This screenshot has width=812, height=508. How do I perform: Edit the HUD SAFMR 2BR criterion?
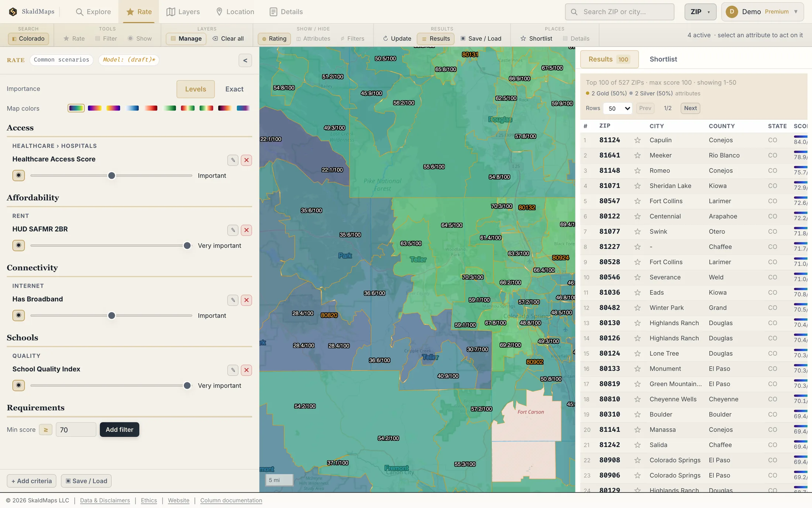pos(233,230)
